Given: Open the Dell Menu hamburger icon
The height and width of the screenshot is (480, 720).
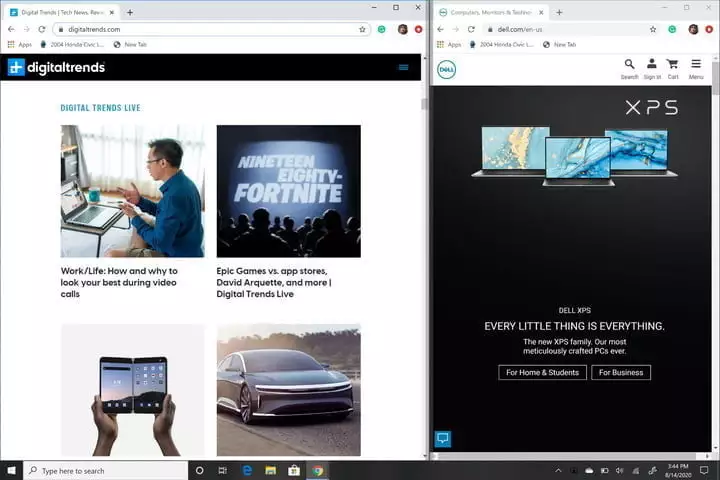Looking at the screenshot, I should 696,67.
